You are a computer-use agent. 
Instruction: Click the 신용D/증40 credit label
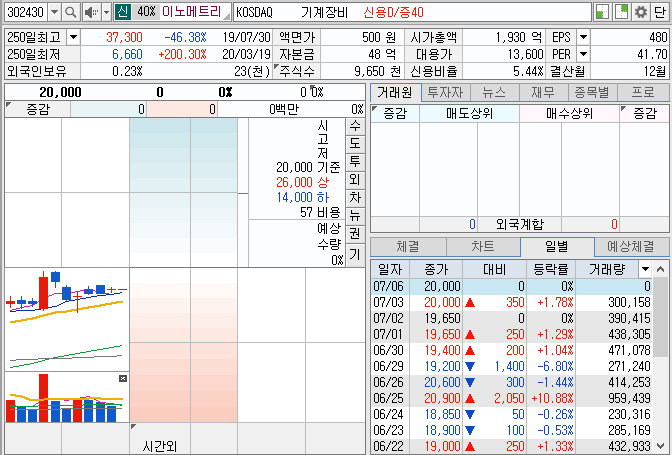pos(393,12)
